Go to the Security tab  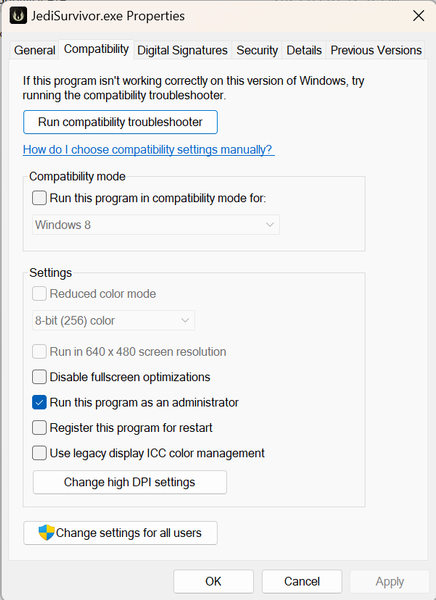[257, 50]
